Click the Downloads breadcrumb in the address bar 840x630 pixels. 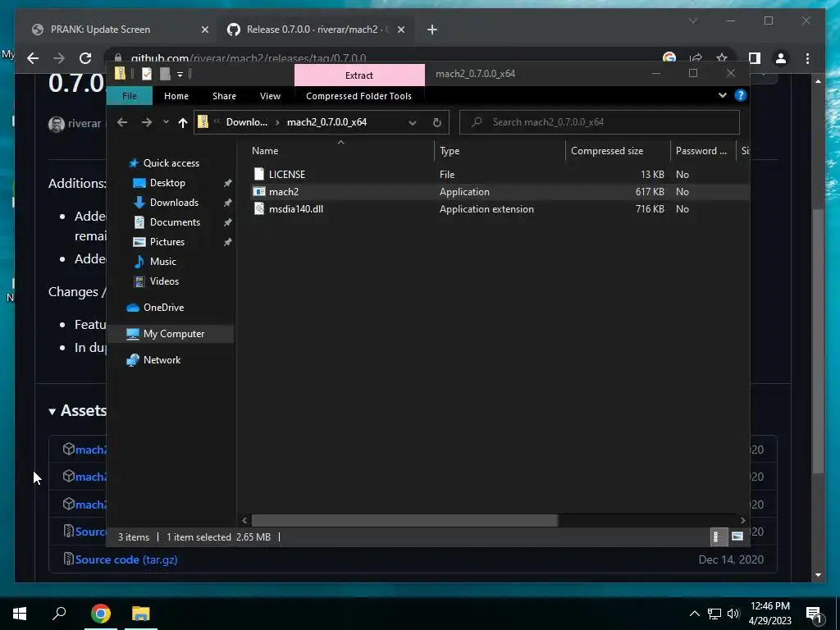tap(246, 122)
